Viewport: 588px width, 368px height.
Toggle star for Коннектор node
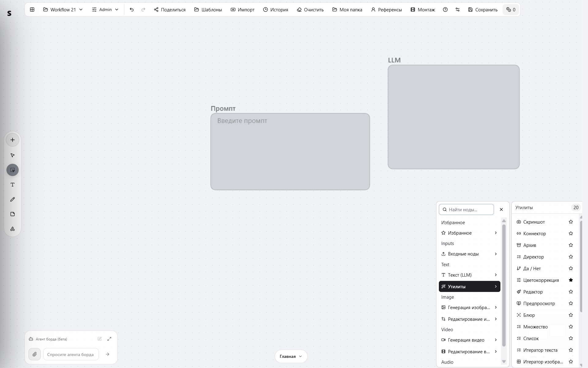[x=571, y=233]
